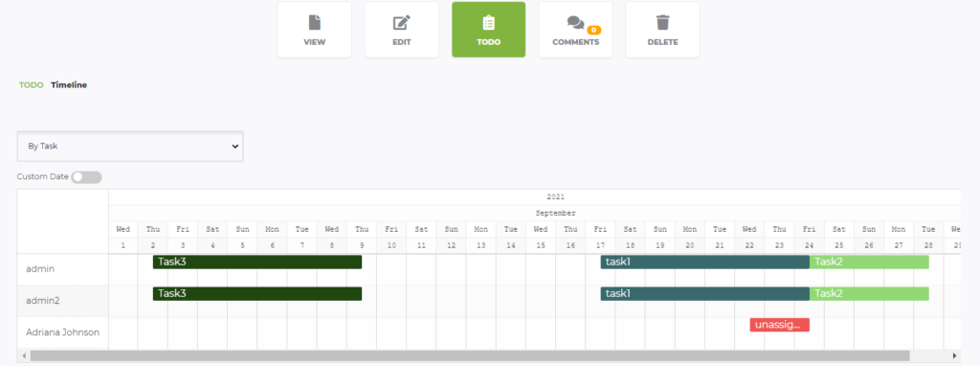The image size is (980, 366).
Task: Select task1 bar in admin2 row
Action: 705,293
